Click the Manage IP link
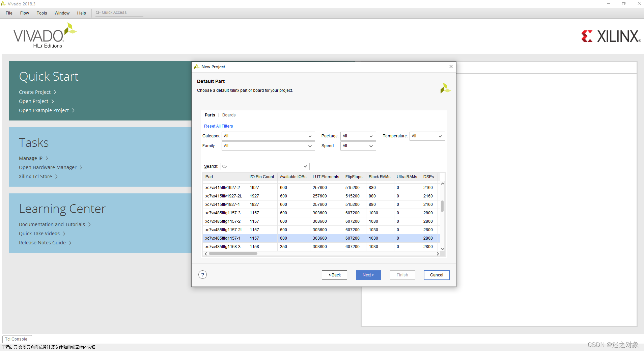The image size is (644, 351). [x=31, y=158]
